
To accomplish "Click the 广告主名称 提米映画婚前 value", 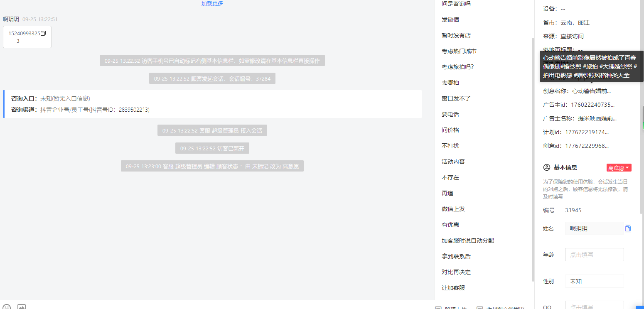I will pyautogui.click(x=597, y=118).
